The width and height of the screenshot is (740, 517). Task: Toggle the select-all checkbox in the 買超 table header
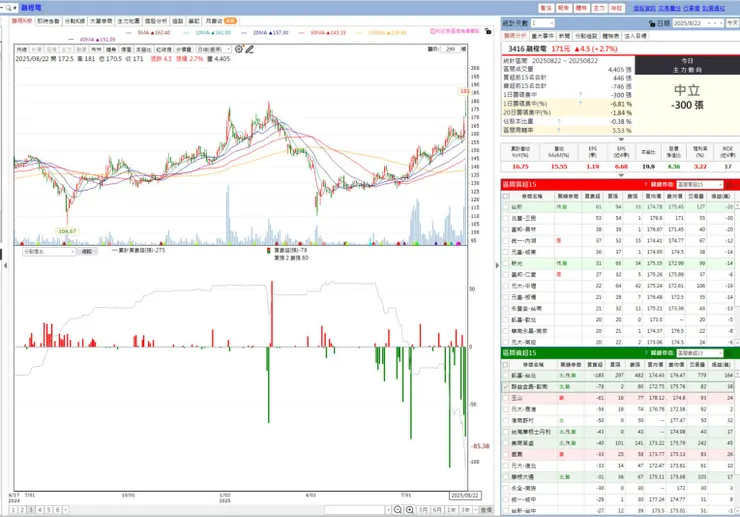click(x=506, y=196)
